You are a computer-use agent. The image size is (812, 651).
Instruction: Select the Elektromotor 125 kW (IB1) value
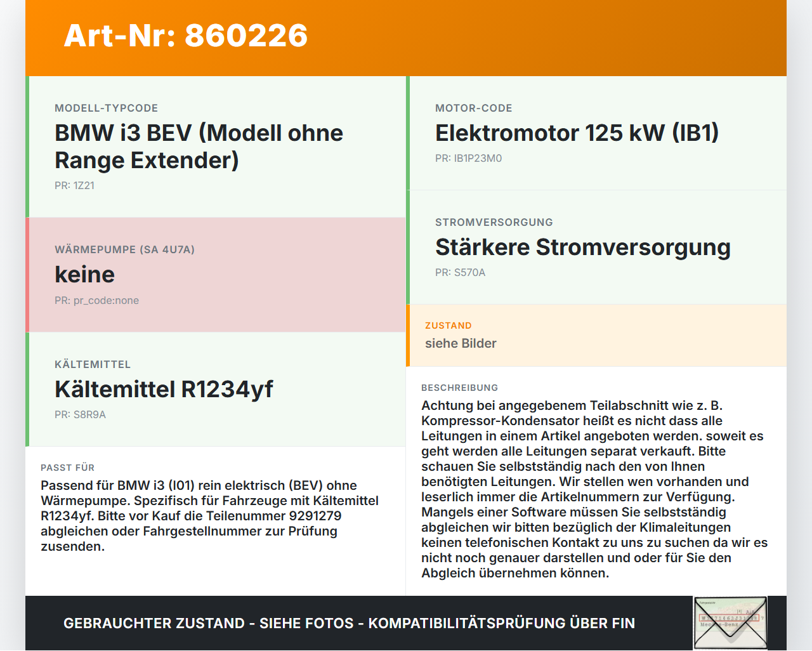pos(577,133)
